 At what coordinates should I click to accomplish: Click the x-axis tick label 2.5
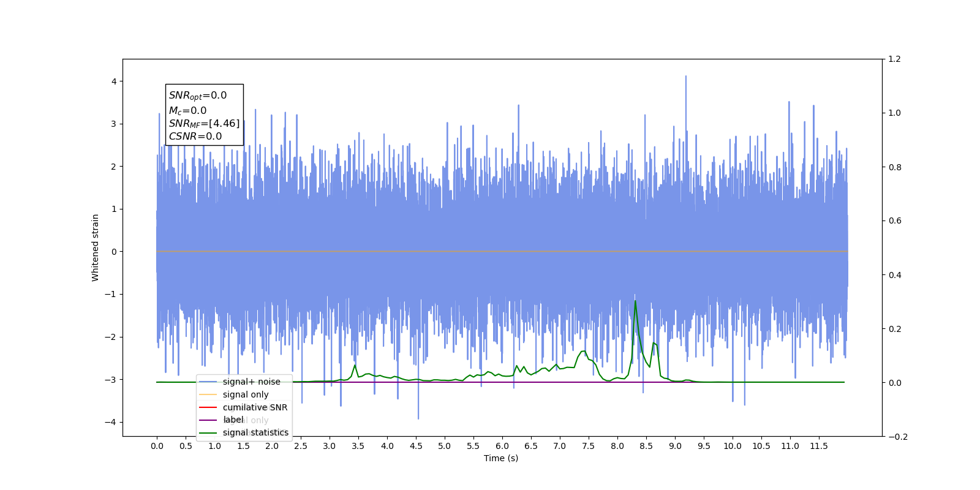tap(301, 446)
